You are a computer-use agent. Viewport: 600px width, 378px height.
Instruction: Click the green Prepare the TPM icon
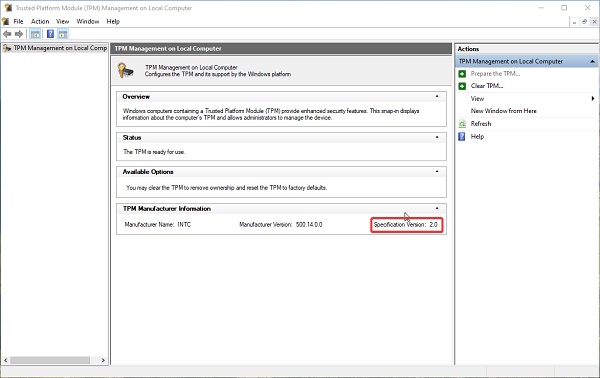coord(462,74)
